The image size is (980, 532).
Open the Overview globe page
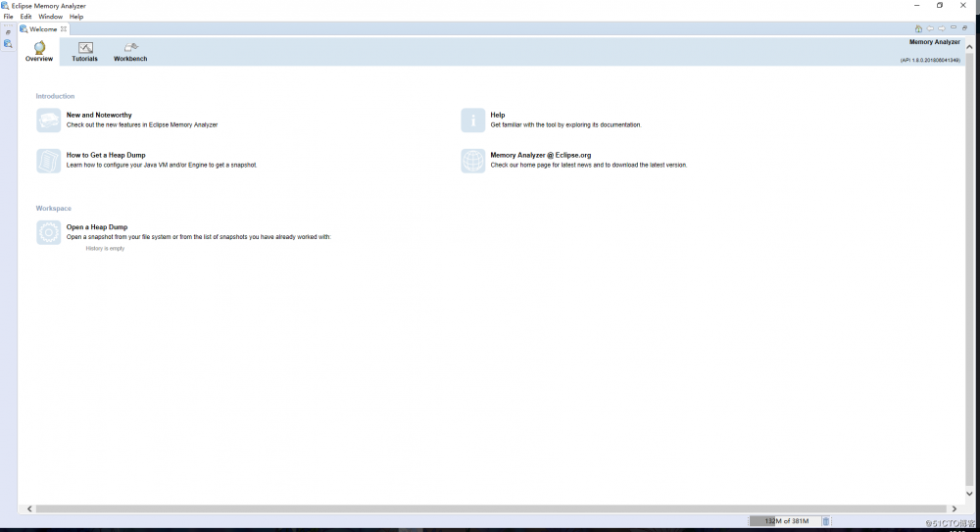point(39,51)
